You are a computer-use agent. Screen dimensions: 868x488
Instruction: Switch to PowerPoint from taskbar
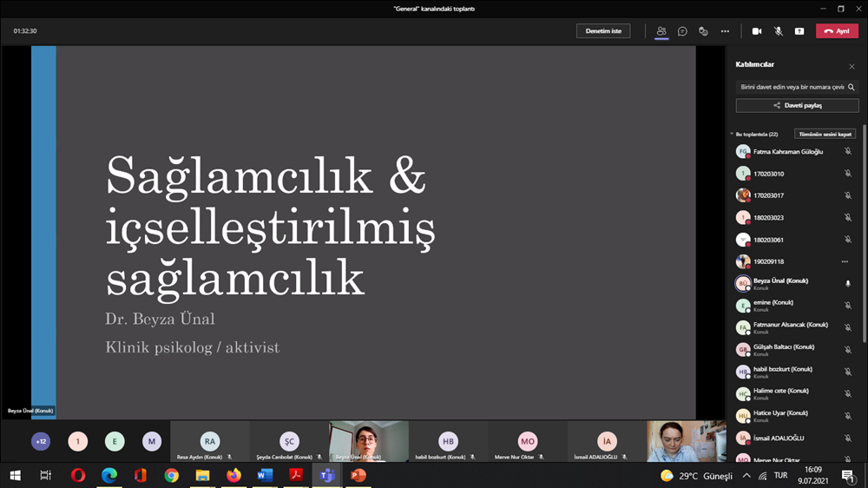(x=358, y=475)
